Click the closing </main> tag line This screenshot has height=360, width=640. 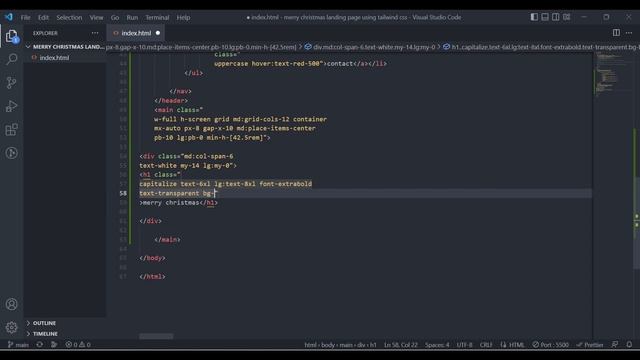tap(167, 240)
